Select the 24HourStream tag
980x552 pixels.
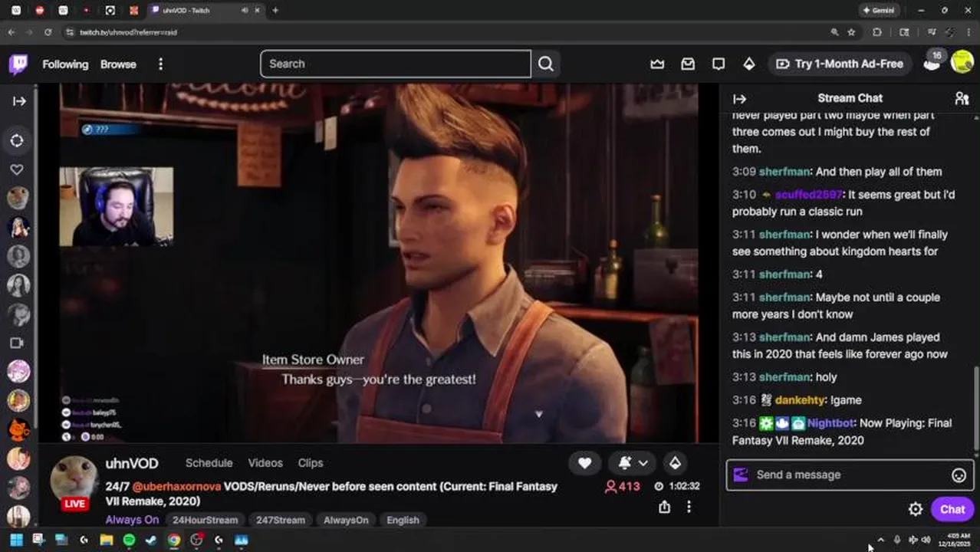pyautogui.click(x=205, y=520)
